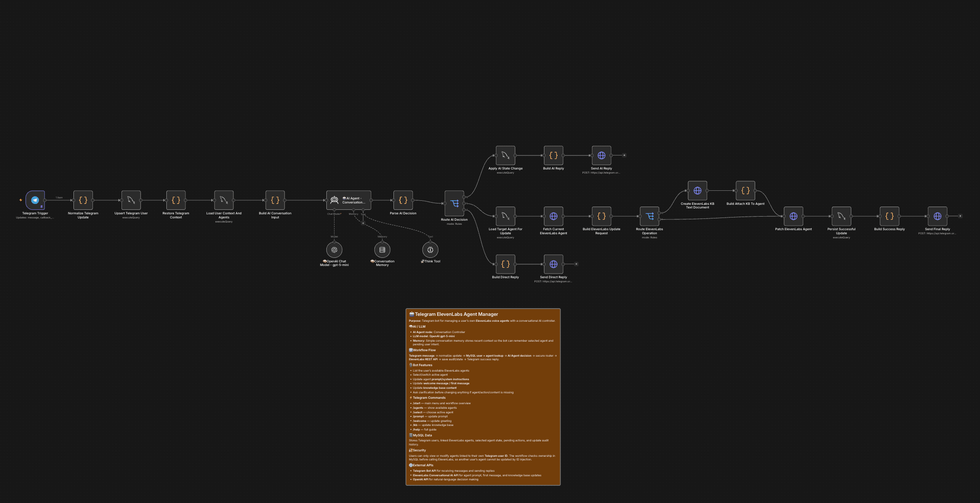Open the Build Direct Reply node
This screenshot has width=980, height=503.
pos(505,264)
